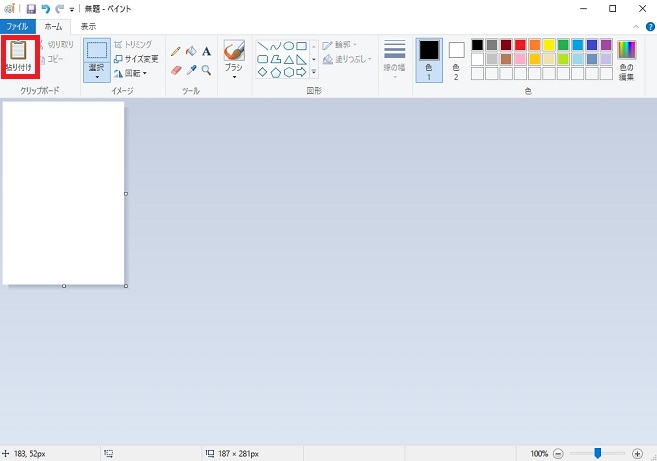Open the File (ファイル) menu tab
Image resolution: width=657 pixels, height=461 pixels.
tap(17, 26)
